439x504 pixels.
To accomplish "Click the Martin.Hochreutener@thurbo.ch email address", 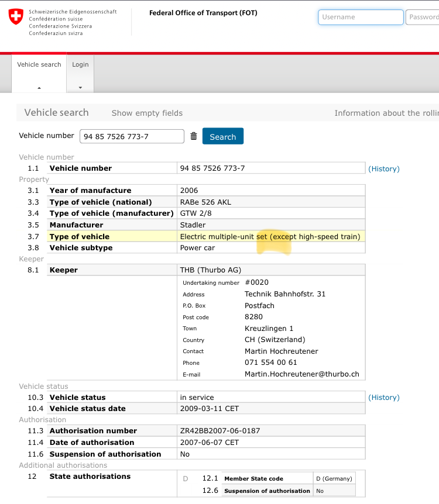I will 301,374.
